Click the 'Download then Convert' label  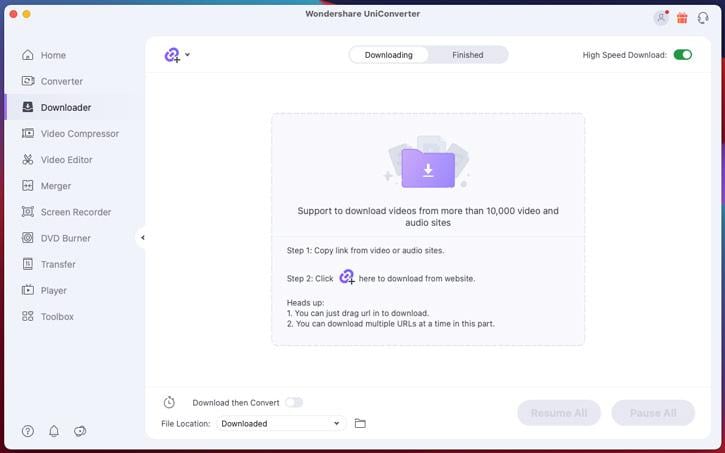[x=236, y=403]
